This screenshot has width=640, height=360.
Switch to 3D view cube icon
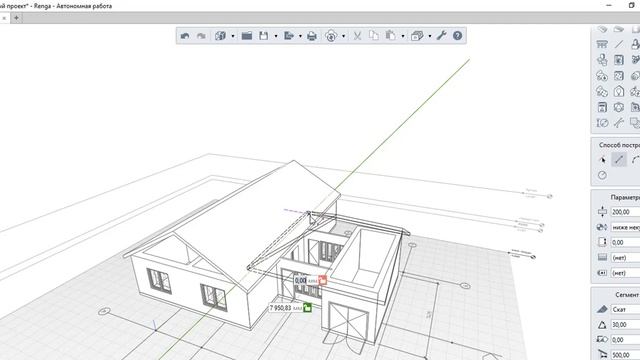coord(220,36)
